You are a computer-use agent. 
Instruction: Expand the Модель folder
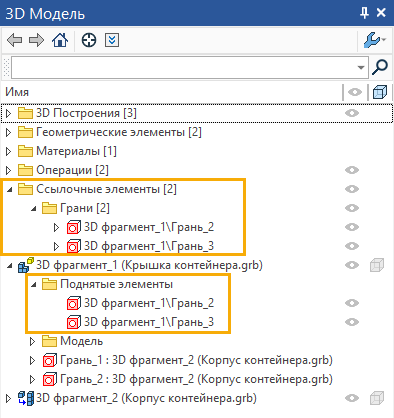(32, 341)
